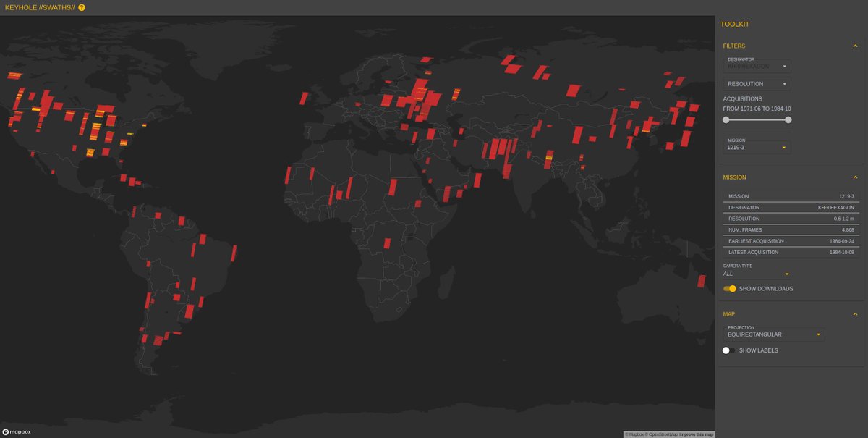The height and width of the screenshot is (438, 868).
Task: Click the EARLIEST ACQUISITION date 1984-09-24
Action: pos(841,241)
